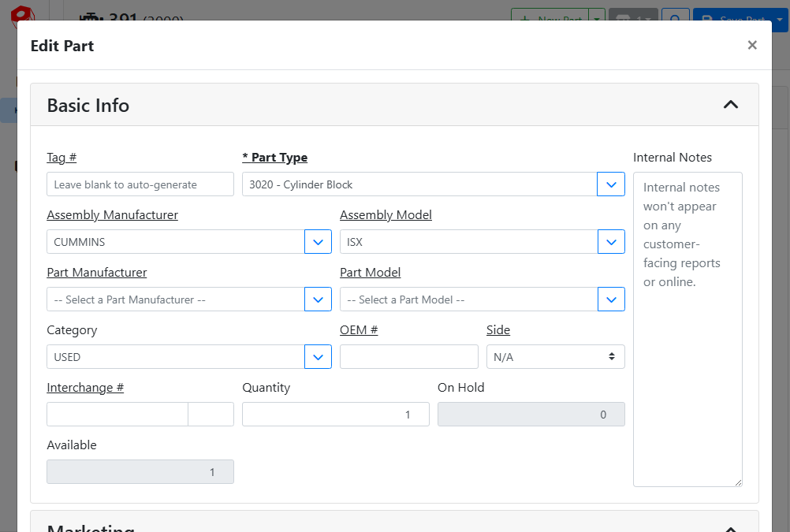Viewport: 790px width, 532px height.
Task: Open the Part Type dropdown arrow
Action: tap(611, 184)
